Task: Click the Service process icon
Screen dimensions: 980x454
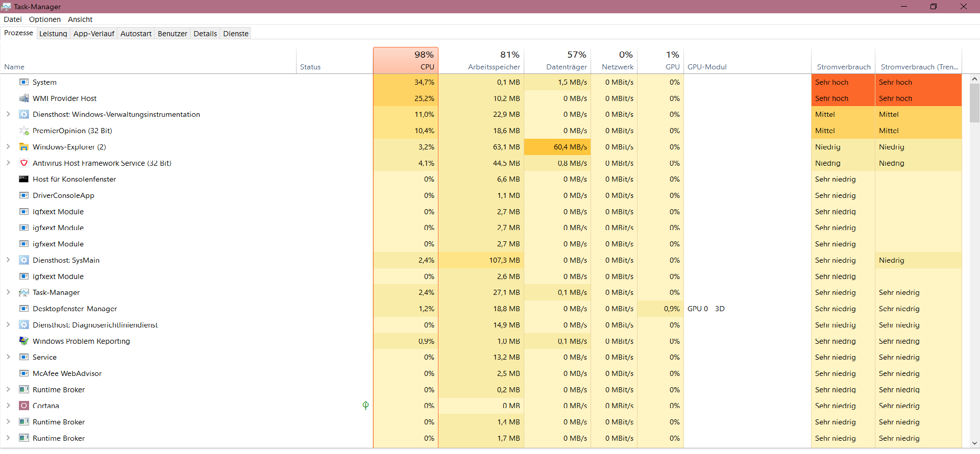Action: 23,357
